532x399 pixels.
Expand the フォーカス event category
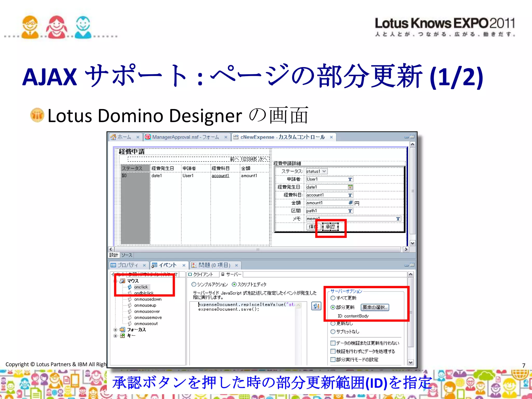(115, 330)
